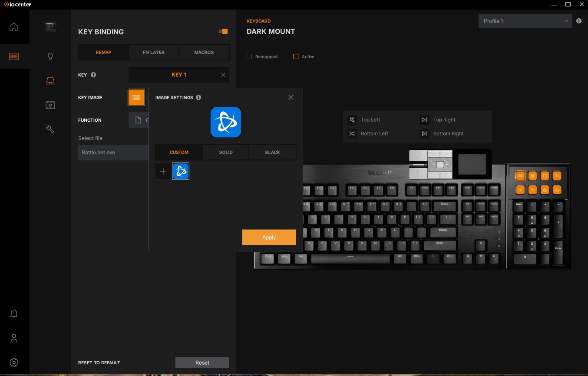Image resolution: width=588 pixels, height=376 pixels.
Task: Click the Reset button
Action: [x=202, y=363]
